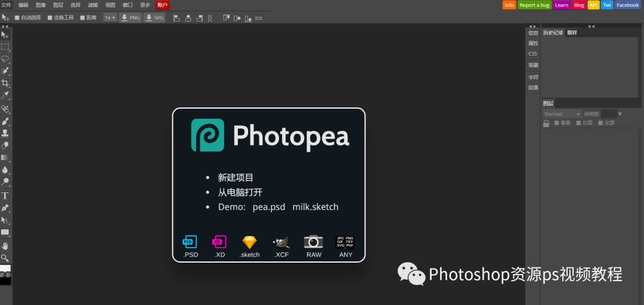Check the 像素 lock checkbox
Screen dimensions: 644x305
(556, 122)
